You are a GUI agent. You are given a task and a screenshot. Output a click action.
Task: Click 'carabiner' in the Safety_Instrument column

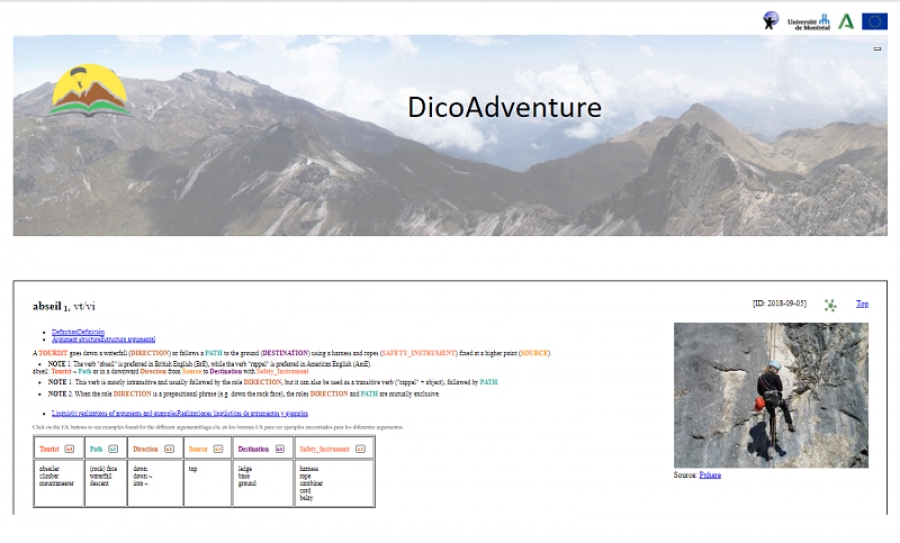(311, 483)
